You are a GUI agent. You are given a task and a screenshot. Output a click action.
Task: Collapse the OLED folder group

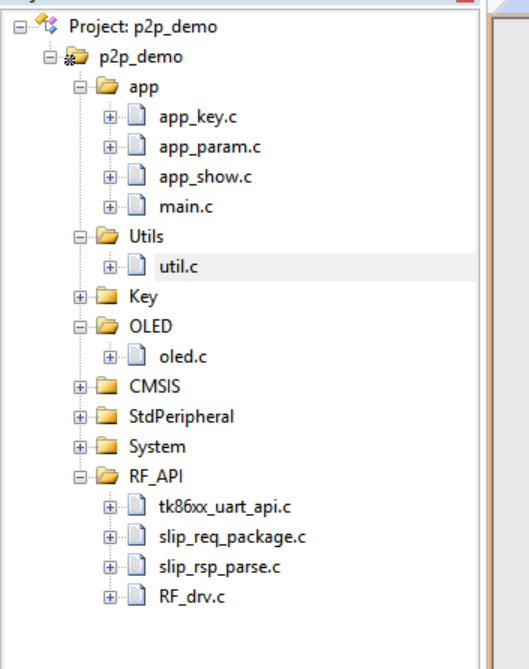click(80, 327)
